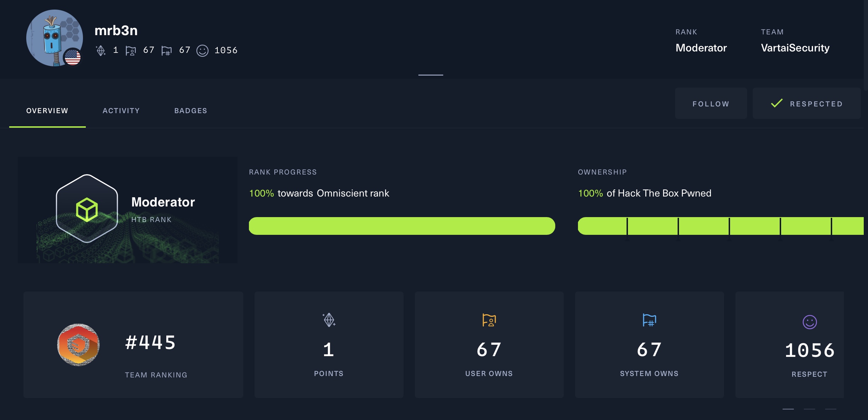Screen dimensions: 868x420
Task: Switch to the Activity tab
Action: [x=121, y=111]
